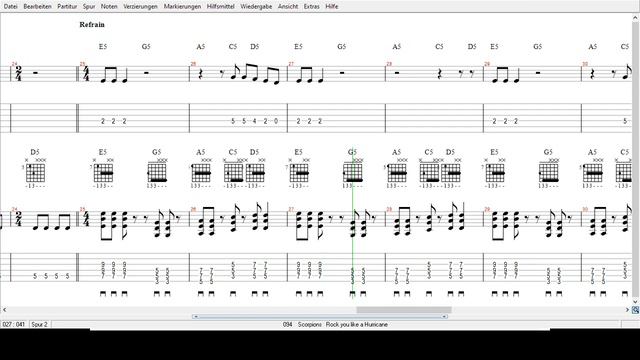The height and width of the screenshot is (360, 640).
Task: Click the vertical scrollbar down arrow
Action: 636,302
